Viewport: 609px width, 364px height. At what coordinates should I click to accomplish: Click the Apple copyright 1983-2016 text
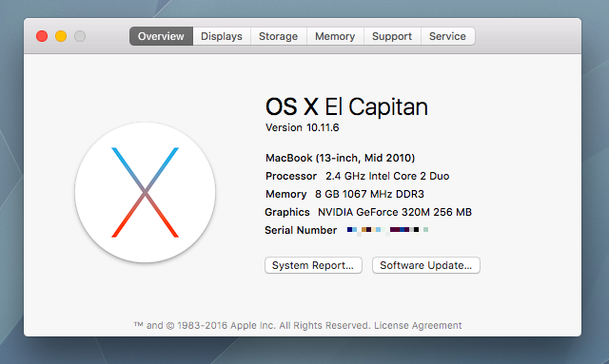(252, 325)
